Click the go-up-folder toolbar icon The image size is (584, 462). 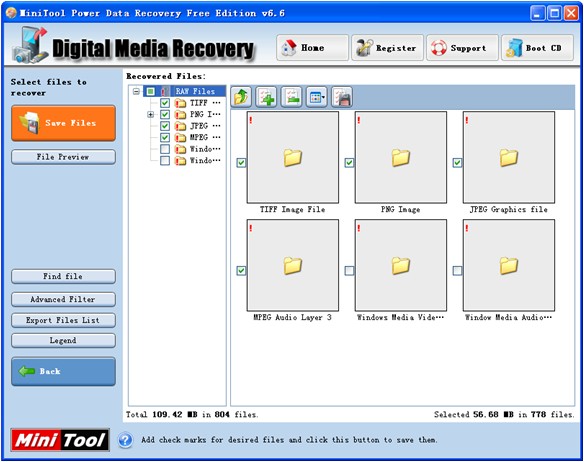pos(241,97)
